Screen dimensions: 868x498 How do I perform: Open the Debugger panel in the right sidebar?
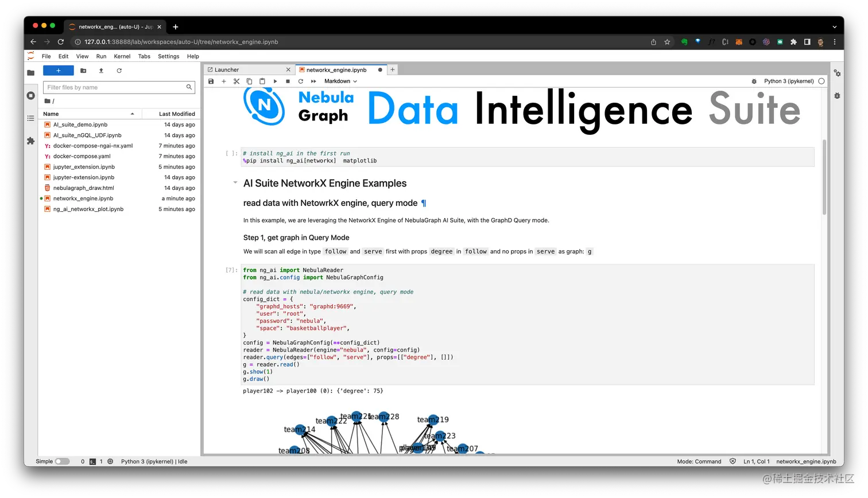838,96
